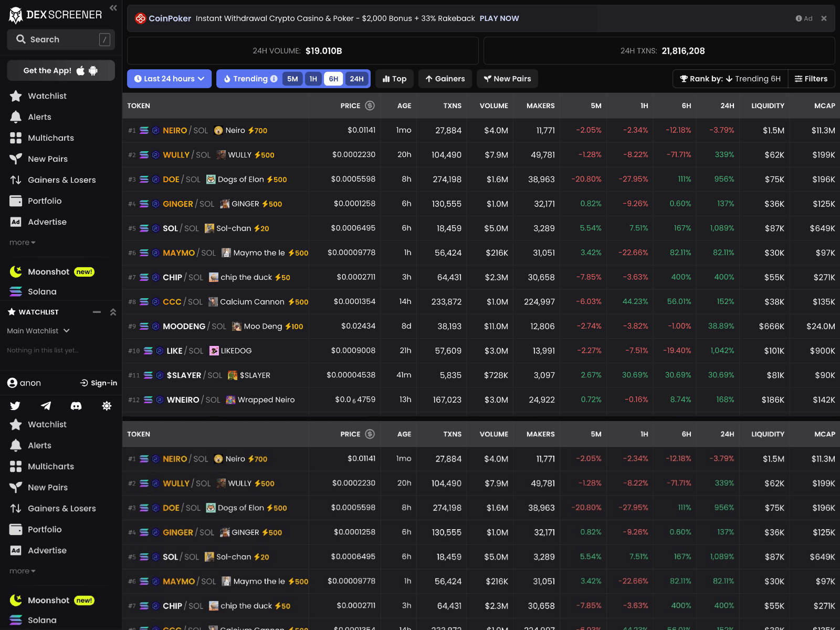840x630 pixels.
Task: Switch to the New Pairs tab in toolbar
Action: 507,79
